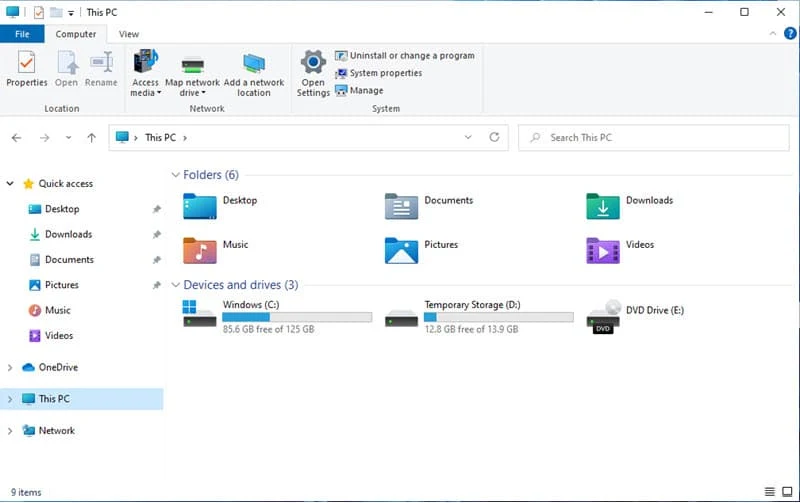Open the Quick Access Toolbar customize dropdown

pos(71,13)
